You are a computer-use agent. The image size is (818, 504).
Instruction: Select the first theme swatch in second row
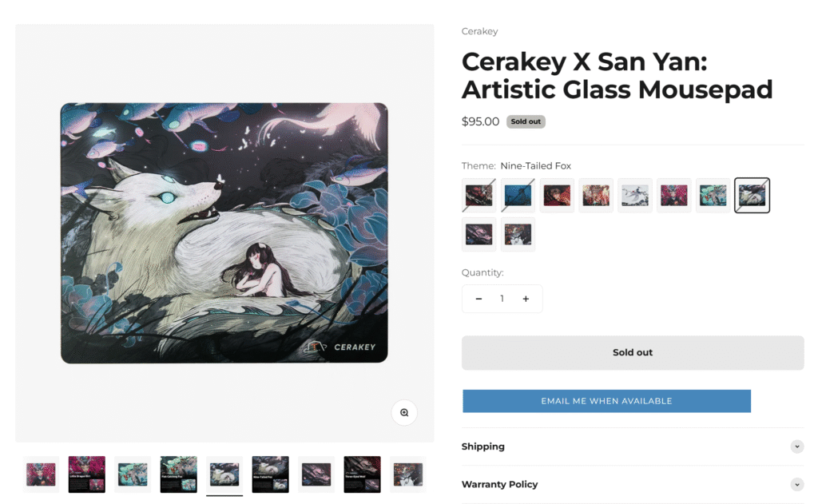pyautogui.click(x=478, y=234)
